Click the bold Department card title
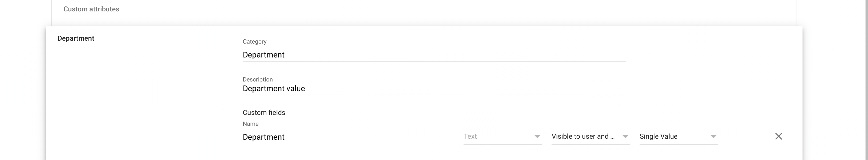Viewport: 868px width, 160px height. pyautogui.click(x=76, y=38)
